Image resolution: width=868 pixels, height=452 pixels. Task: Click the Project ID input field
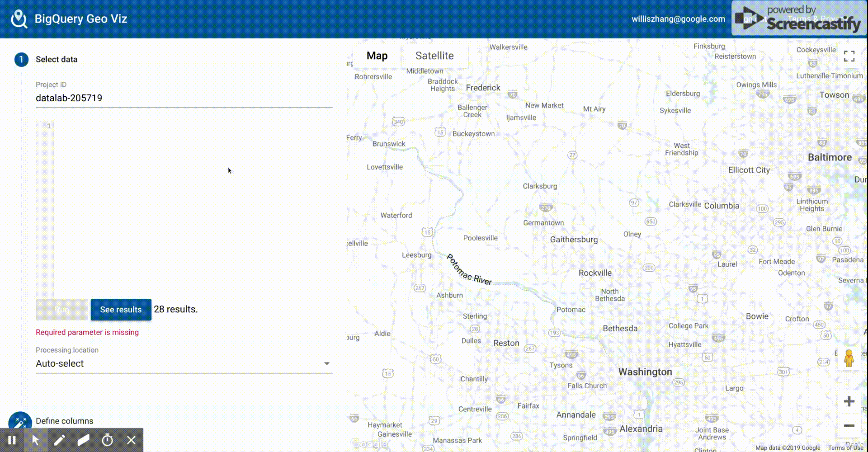point(184,98)
